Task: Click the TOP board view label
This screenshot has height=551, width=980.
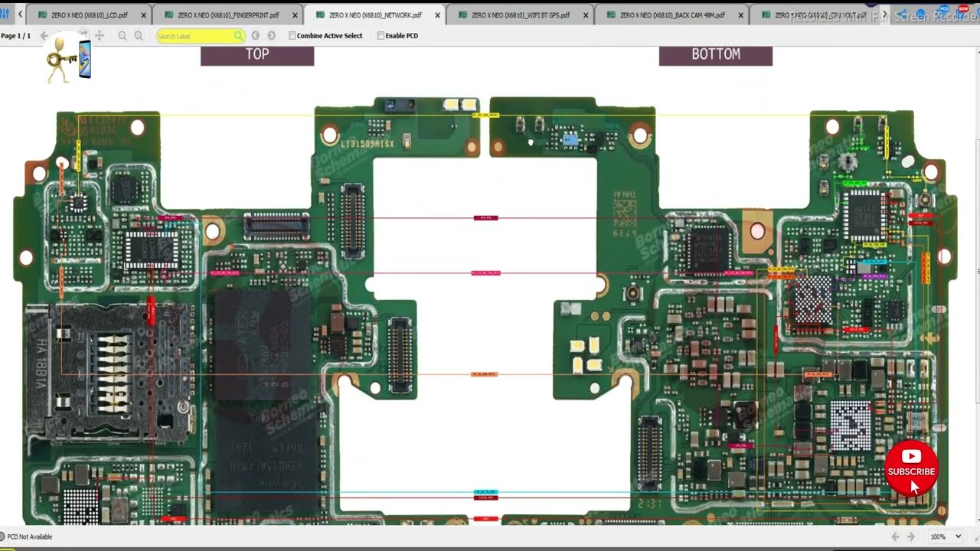Action: (257, 54)
